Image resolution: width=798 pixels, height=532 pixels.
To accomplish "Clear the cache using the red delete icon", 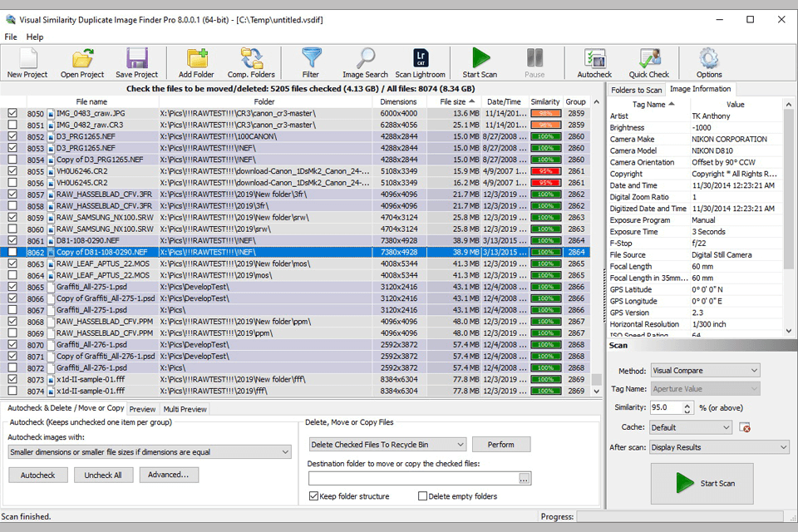I will (x=746, y=426).
